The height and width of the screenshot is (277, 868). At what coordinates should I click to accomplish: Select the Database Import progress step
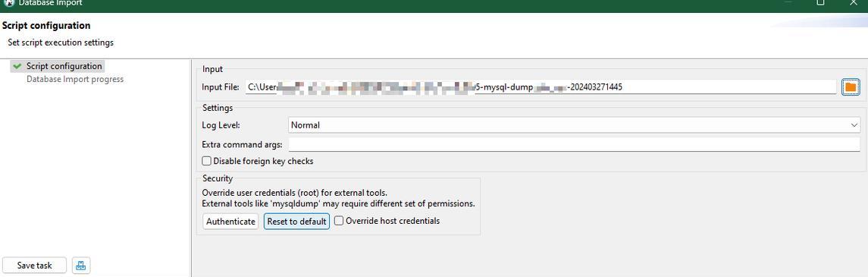click(75, 79)
